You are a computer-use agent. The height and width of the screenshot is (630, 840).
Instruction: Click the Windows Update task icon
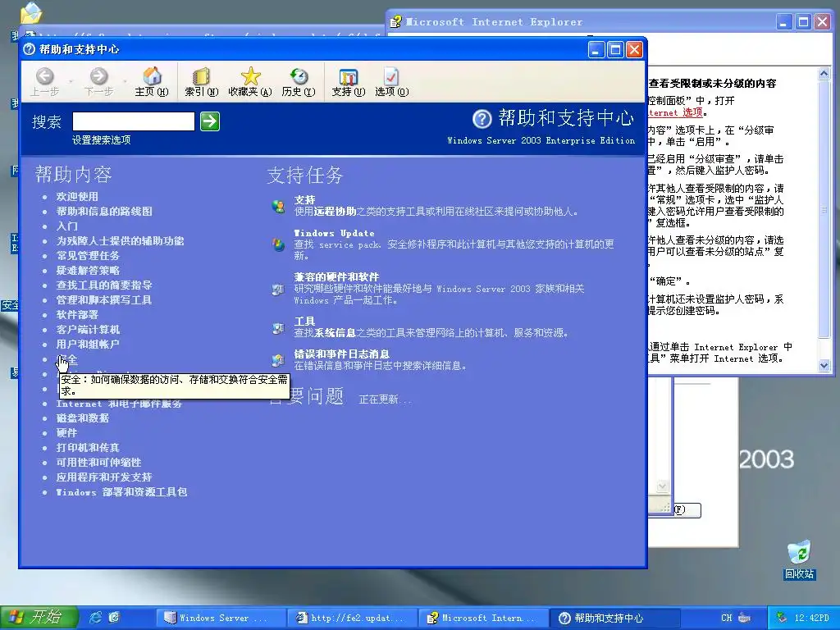[278, 244]
